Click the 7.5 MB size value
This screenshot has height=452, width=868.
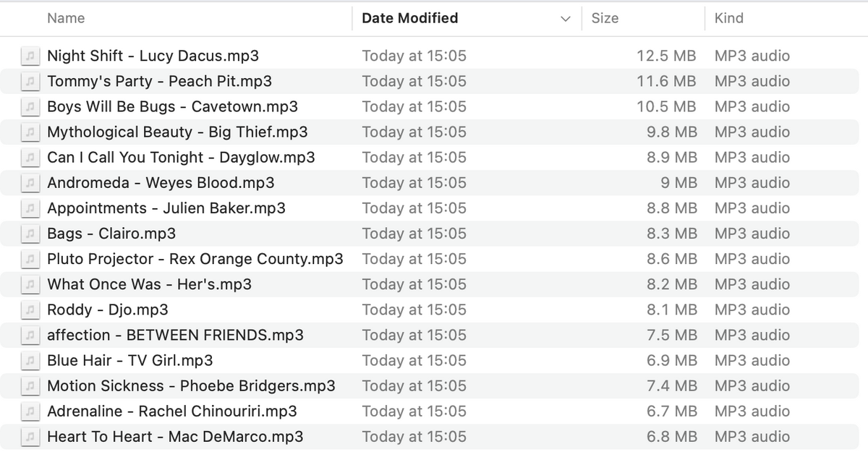672,335
